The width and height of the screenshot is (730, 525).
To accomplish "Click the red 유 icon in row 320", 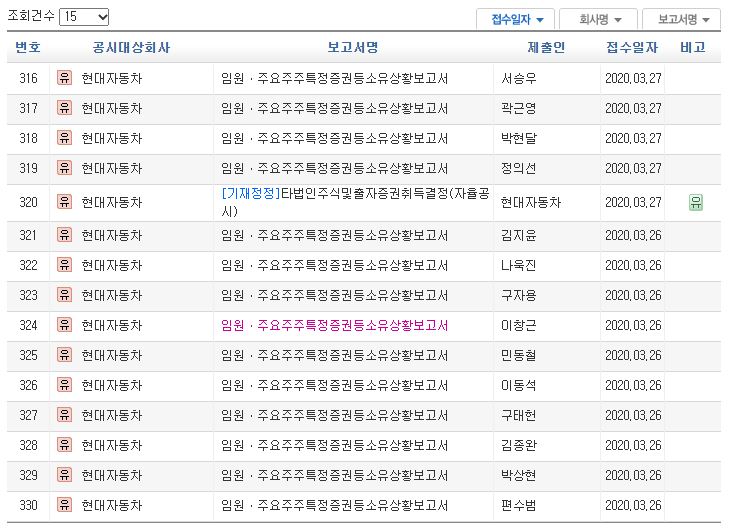I will click(x=64, y=202).
